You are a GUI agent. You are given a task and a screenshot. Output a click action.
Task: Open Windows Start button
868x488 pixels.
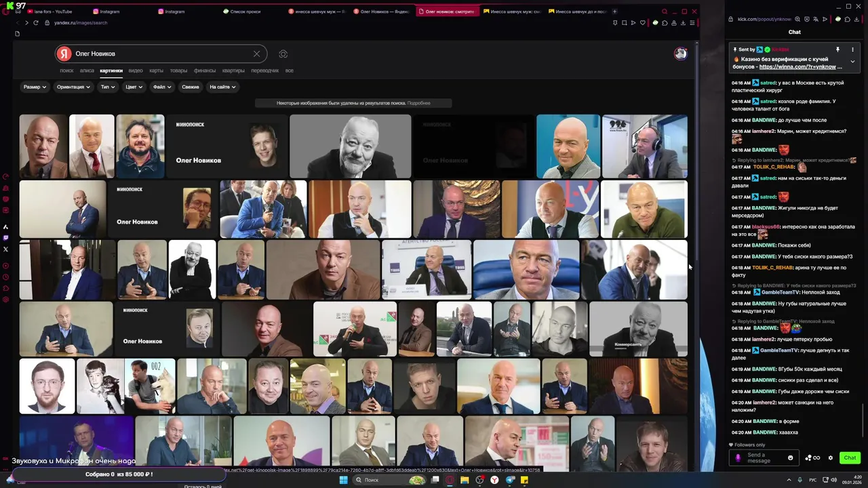(343, 480)
